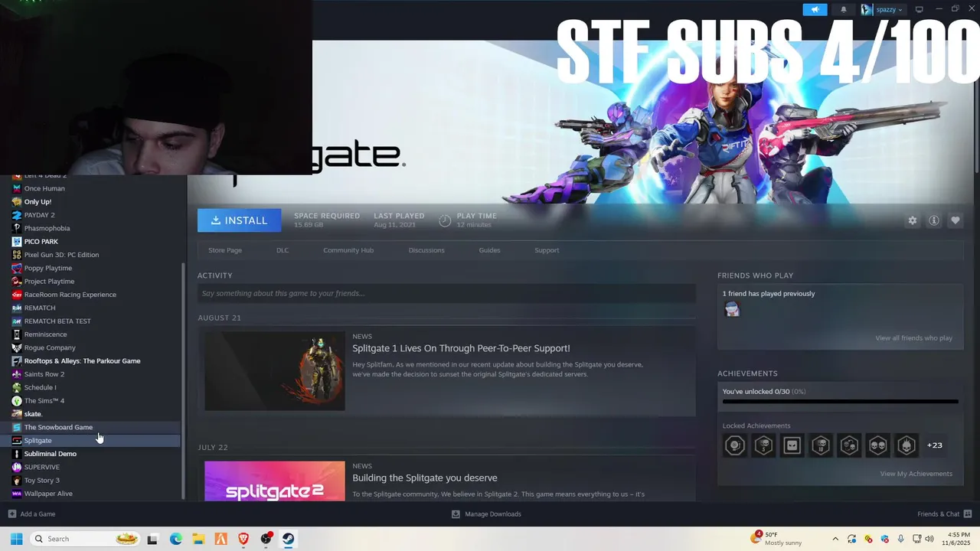Open the Support tab
The image size is (980, 551).
click(547, 250)
